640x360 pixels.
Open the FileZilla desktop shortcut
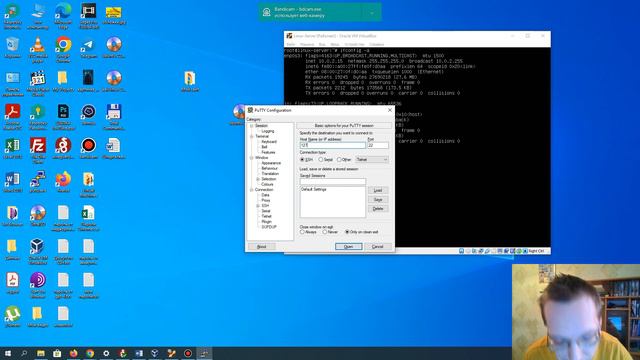pyautogui.click(x=38, y=150)
